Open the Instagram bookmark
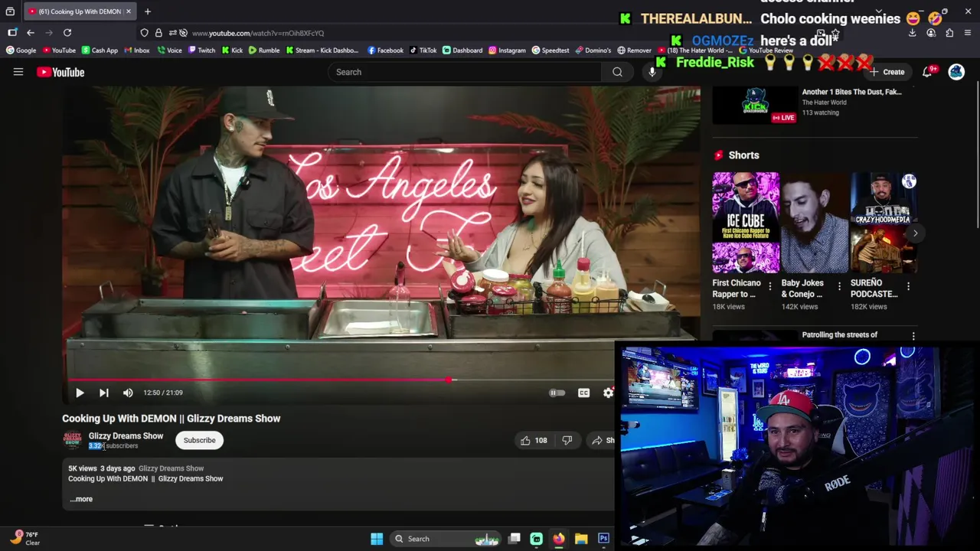This screenshot has width=980, height=551. [507, 51]
